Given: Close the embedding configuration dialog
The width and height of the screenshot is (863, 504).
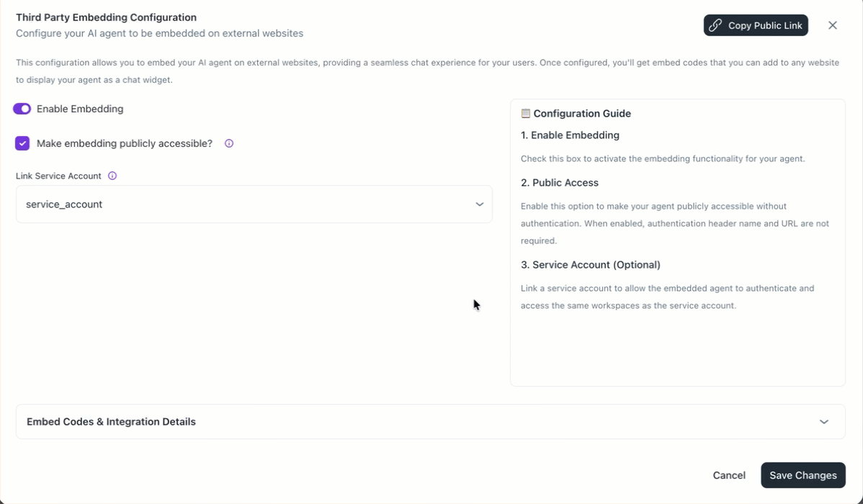Looking at the screenshot, I should point(832,25).
